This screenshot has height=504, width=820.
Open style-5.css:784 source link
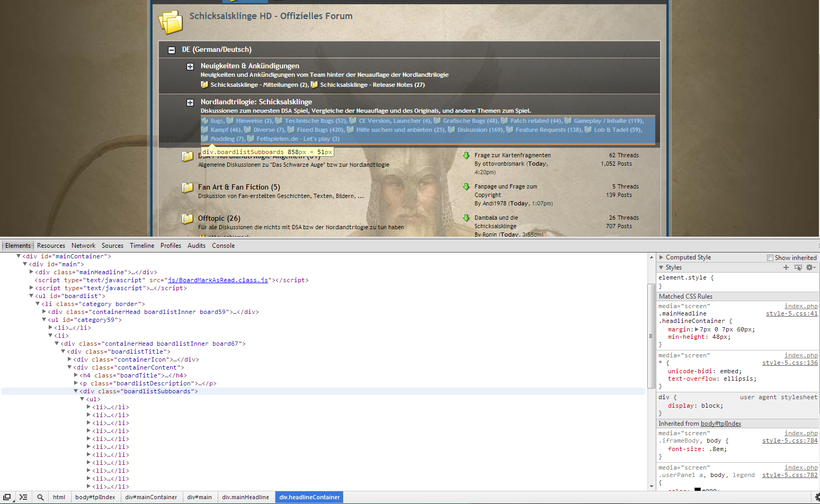pyautogui.click(x=790, y=440)
